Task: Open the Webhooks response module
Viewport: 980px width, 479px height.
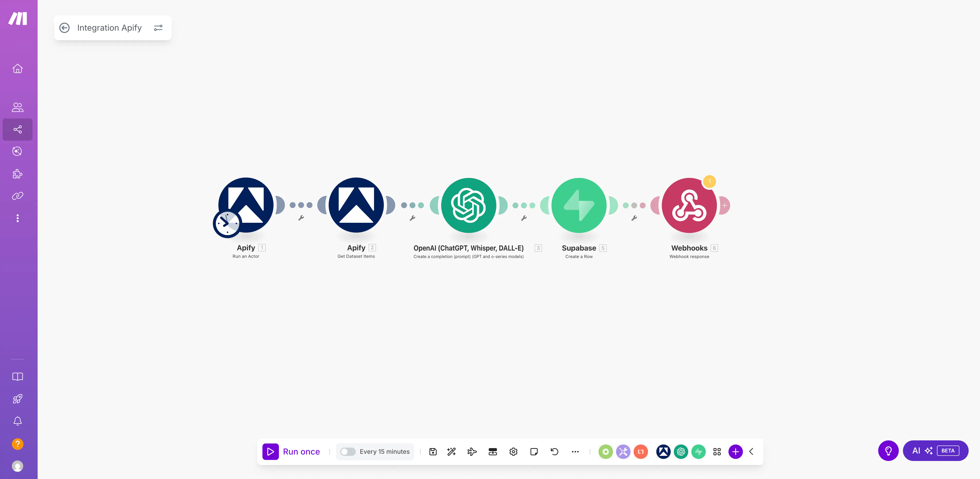Action: 689,205
